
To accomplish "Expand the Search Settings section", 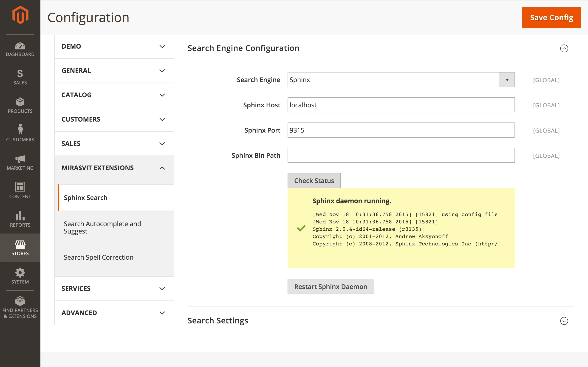I will pos(564,321).
